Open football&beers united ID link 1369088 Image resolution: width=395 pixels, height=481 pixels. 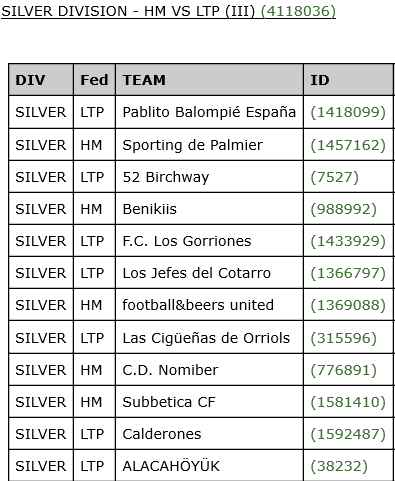[348, 305]
